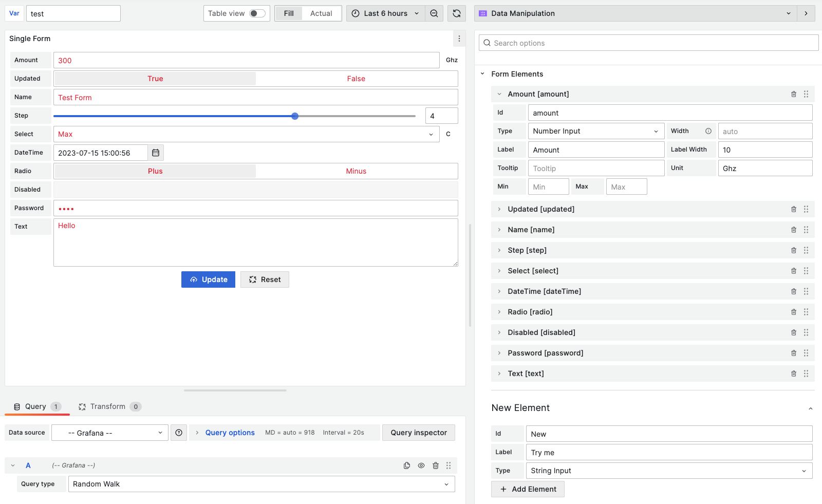Delete the Amount form element via trash icon

pos(793,94)
